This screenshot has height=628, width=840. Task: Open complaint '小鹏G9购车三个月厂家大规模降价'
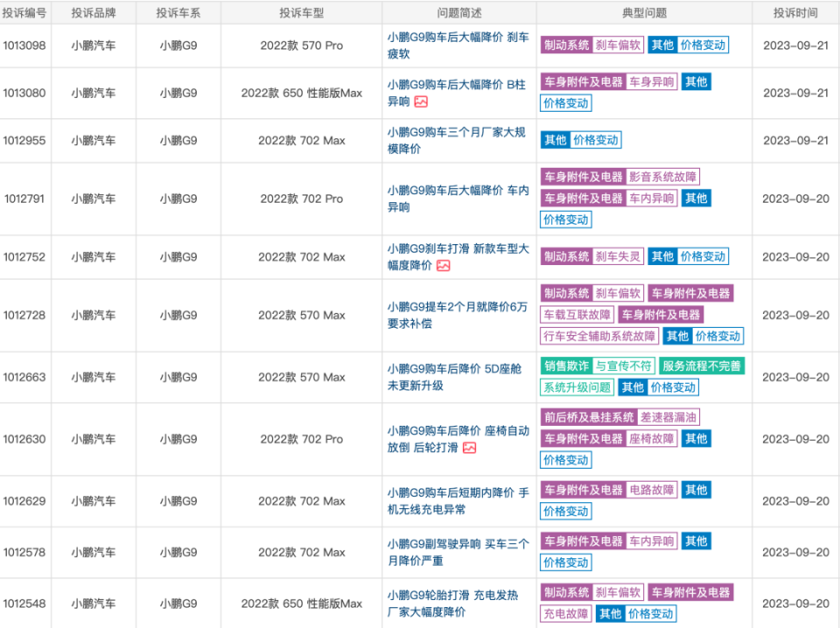coord(457,140)
